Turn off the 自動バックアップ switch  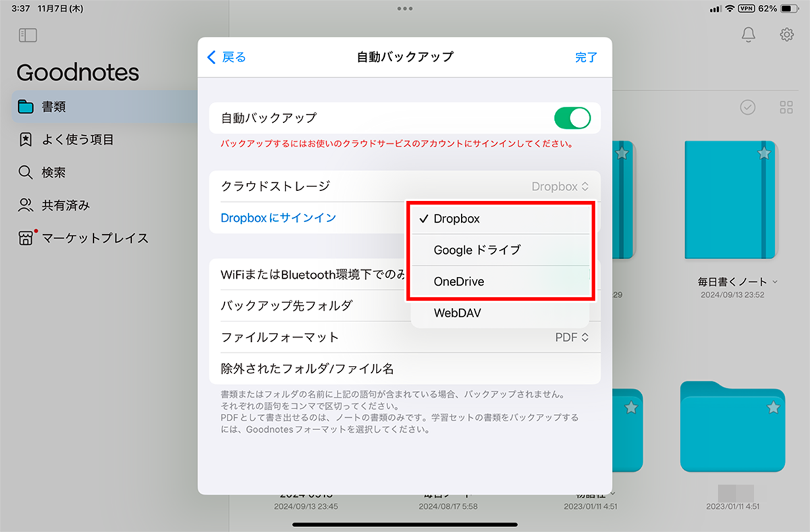[x=572, y=118]
